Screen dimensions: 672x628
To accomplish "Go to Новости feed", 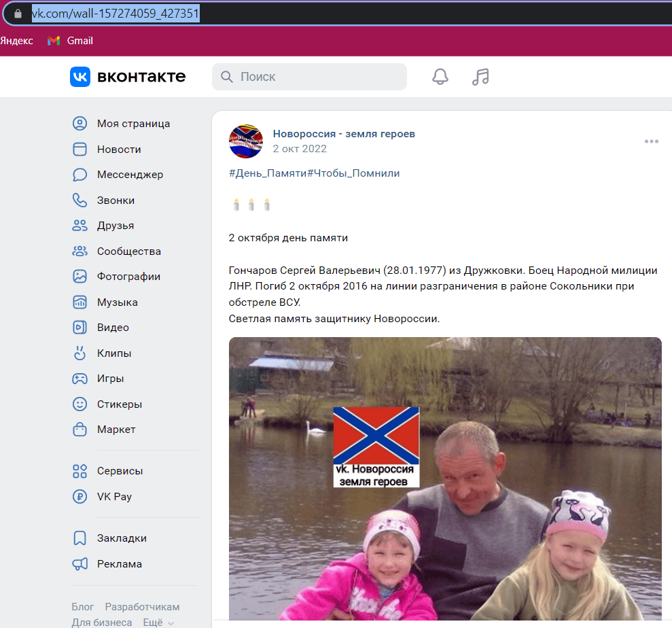I will (119, 149).
